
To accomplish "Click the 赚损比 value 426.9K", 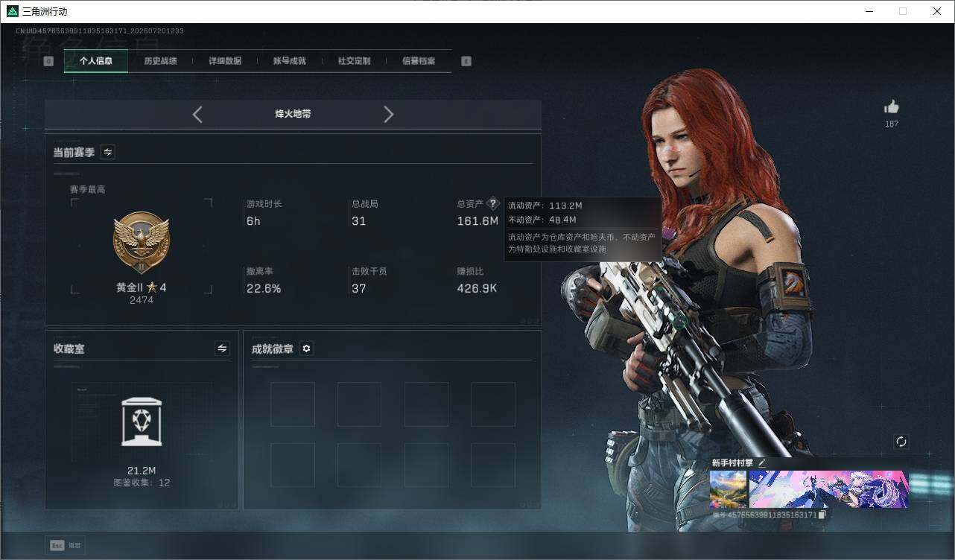I will [477, 288].
